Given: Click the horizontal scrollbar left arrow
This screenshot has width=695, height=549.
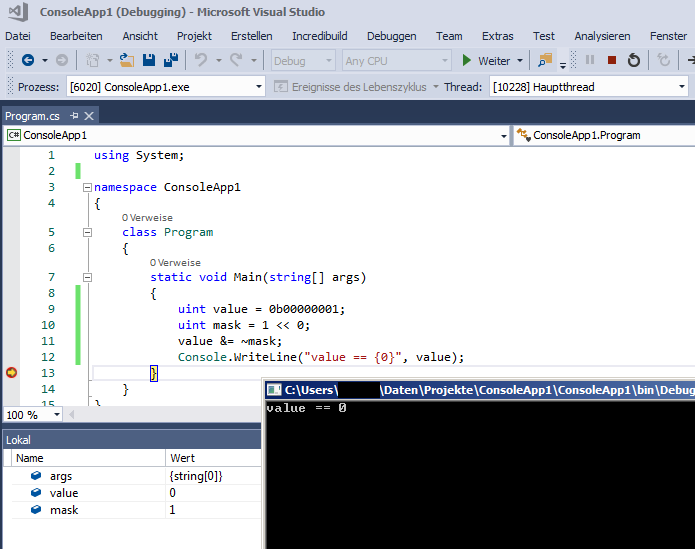Looking at the screenshot, I should 71,415.
